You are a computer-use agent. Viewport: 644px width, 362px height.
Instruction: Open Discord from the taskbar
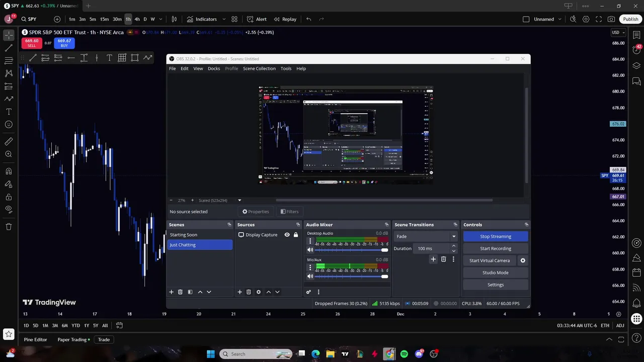(x=419, y=354)
